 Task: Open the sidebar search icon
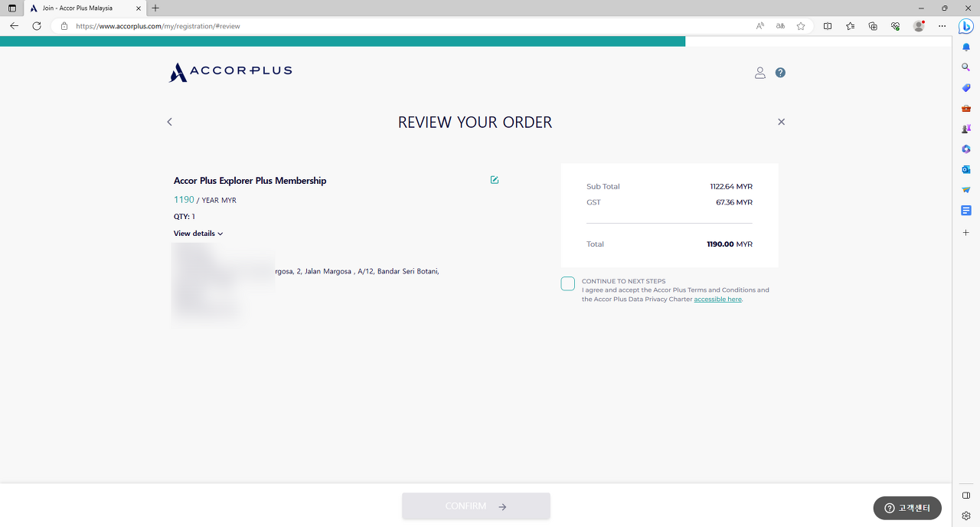click(966, 67)
